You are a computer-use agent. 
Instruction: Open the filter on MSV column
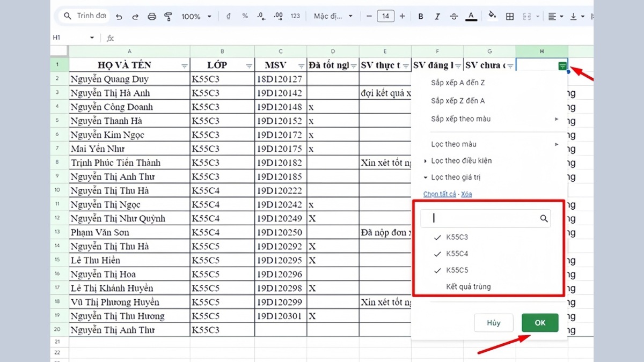(x=301, y=65)
